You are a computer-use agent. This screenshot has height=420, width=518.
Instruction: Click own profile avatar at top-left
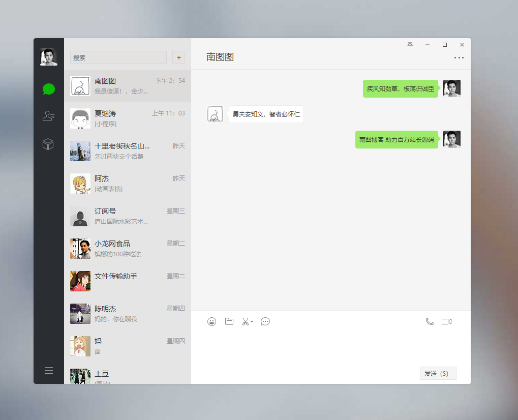click(x=49, y=57)
